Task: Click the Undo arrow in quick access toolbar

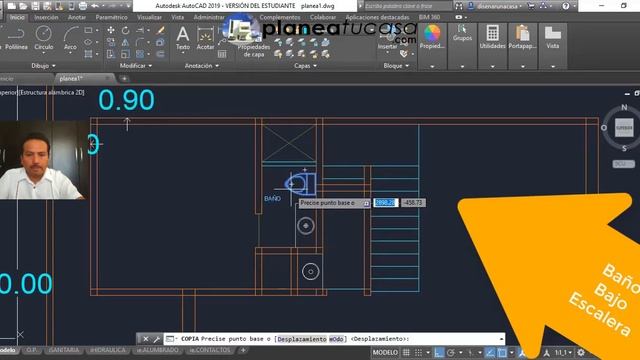Action: (95, 6)
